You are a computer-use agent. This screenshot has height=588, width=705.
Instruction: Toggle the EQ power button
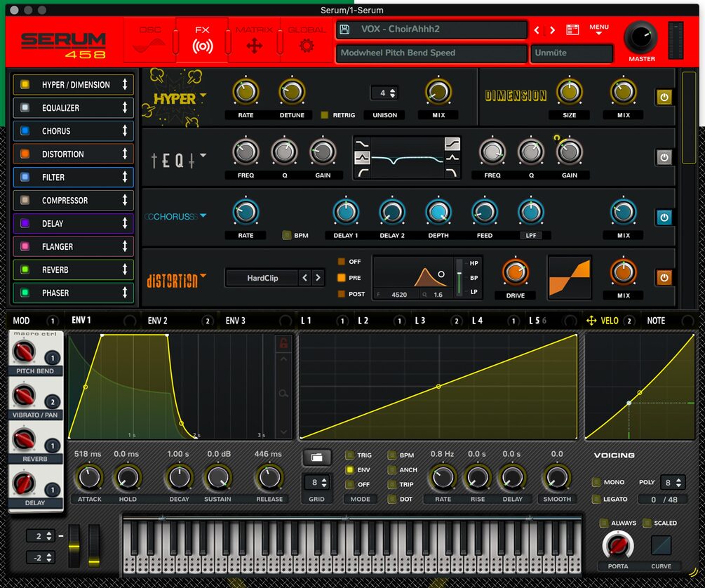664,157
